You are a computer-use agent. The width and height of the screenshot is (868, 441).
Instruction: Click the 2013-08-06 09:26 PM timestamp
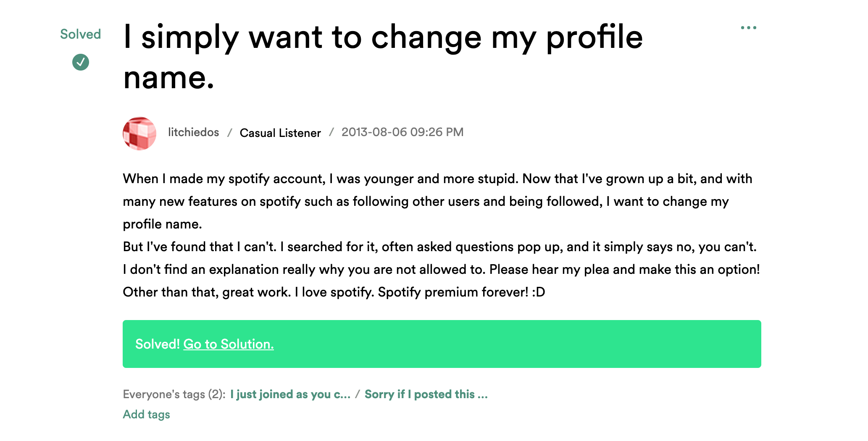pos(402,132)
